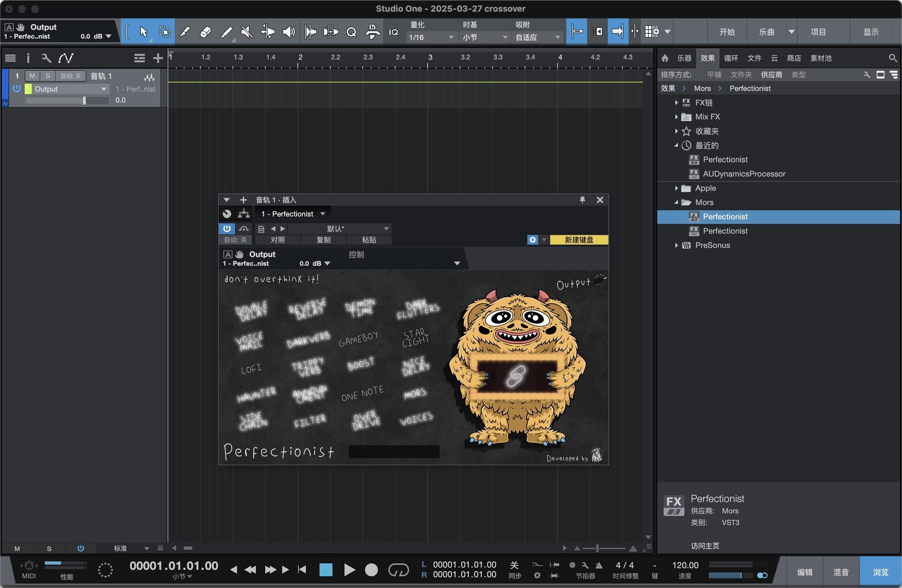This screenshot has width=902, height=588.
Task: Select the Bend tool
Action: [267, 31]
